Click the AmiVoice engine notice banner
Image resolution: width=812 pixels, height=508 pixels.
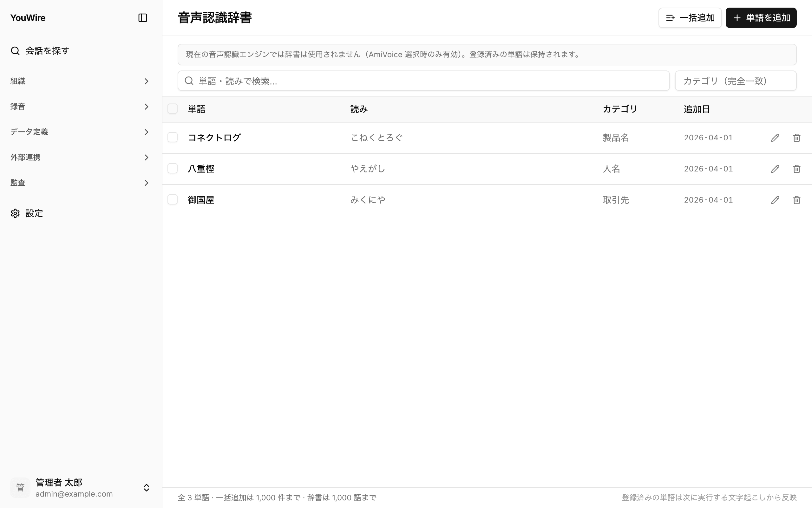coord(487,54)
